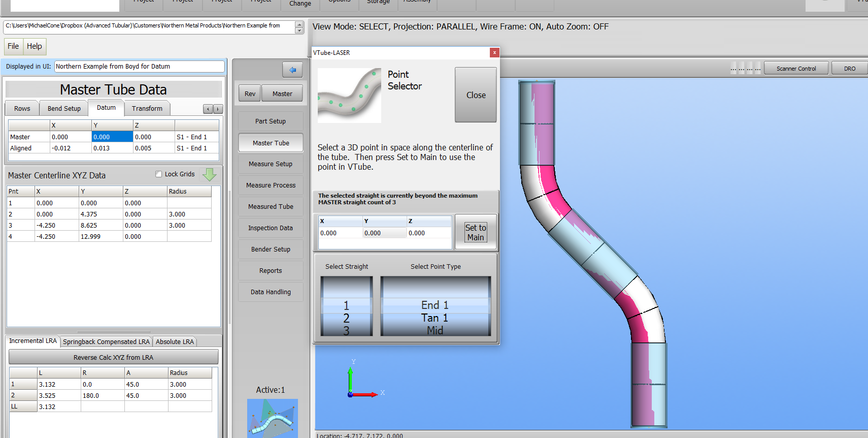
Task: Click Reverse Calc XYZ from LRA
Action: [x=113, y=357]
